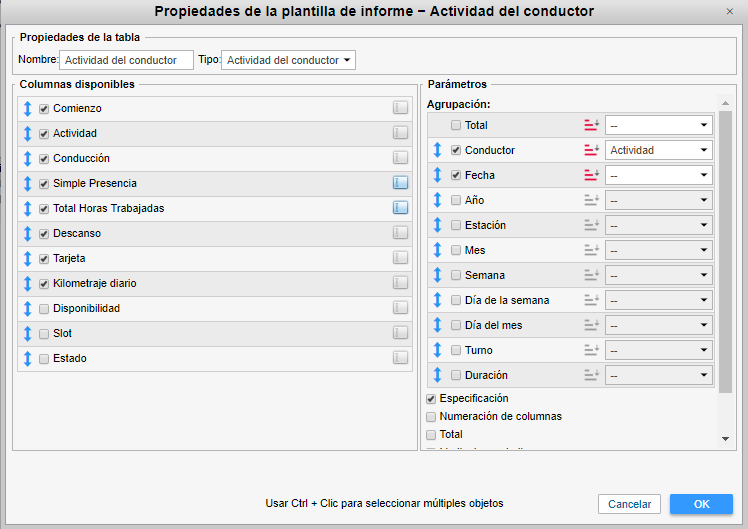Viewport: 748px width, 529px height.
Task: Open the Conductor grouping dropdown set to Actividad
Action: [x=658, y=150]
